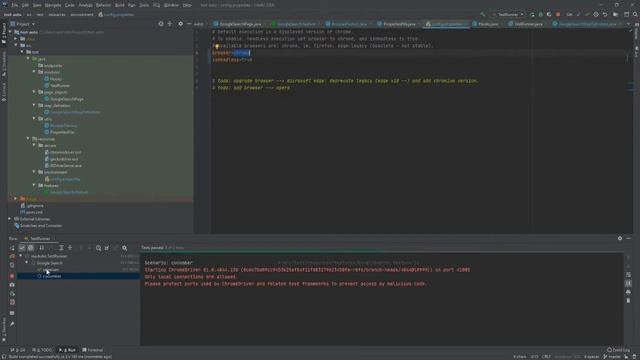Click the Debug bug icon in main toolbar
Viewport: 640px width, 360px height.
point(541,15)
